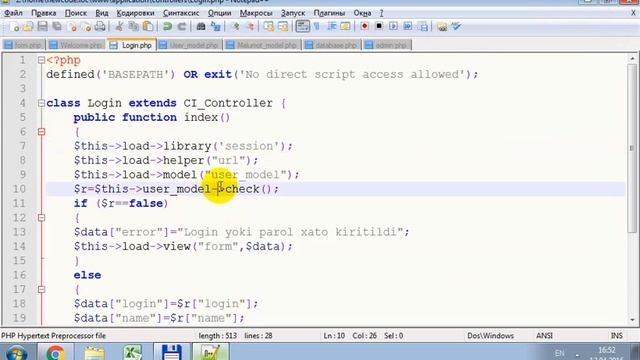Paste from clipboard via toolbar icon
The height and width of the screenshot is (360, 640).
148,27
